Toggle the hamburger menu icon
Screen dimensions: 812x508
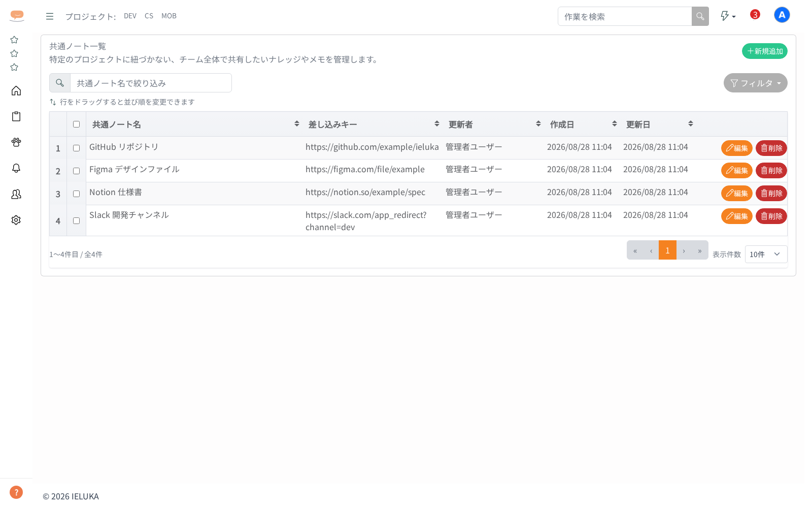point(50,16)
